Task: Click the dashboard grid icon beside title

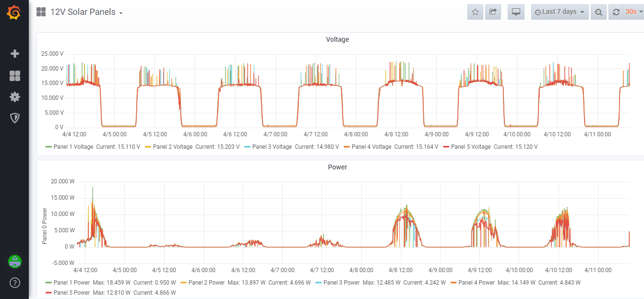Action: (41, 12)
